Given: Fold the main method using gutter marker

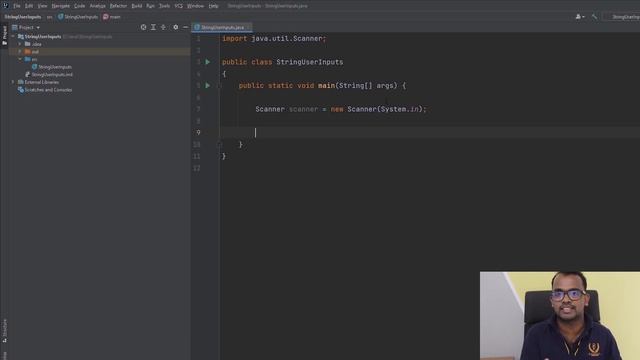Looking at the screenshot, I should click(219, 86).
